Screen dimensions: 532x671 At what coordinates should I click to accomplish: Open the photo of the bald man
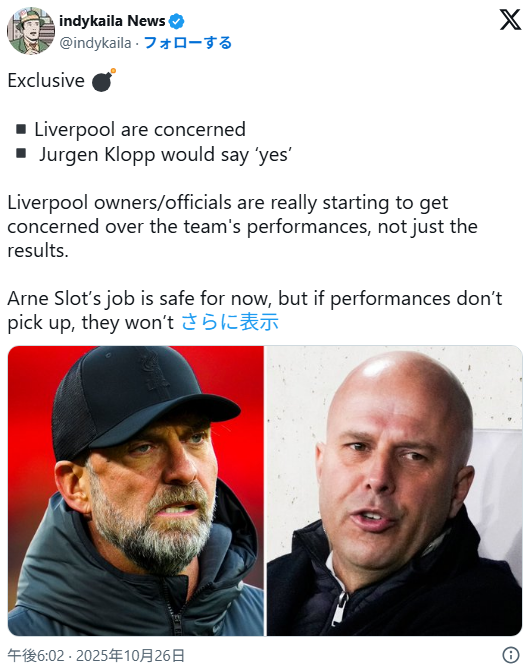pyautogui.click(x=394, y=491)
